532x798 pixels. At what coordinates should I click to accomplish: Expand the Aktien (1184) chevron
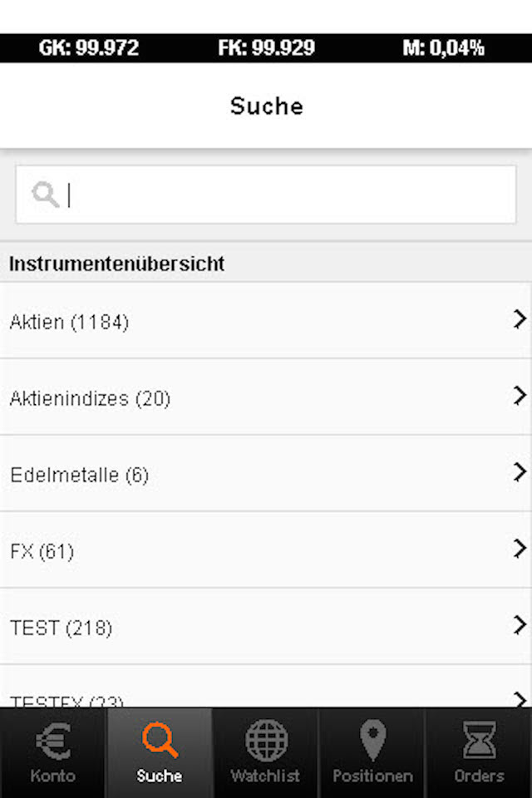coord(520,319)
